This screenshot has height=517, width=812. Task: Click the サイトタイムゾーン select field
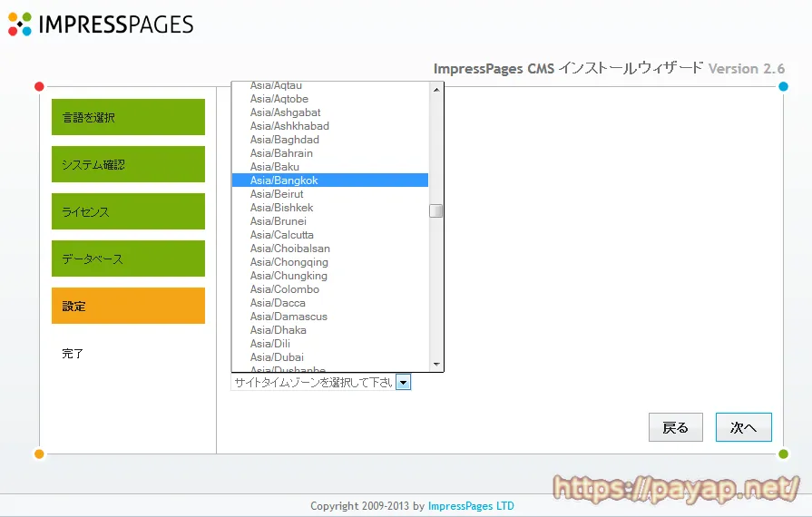320,383
